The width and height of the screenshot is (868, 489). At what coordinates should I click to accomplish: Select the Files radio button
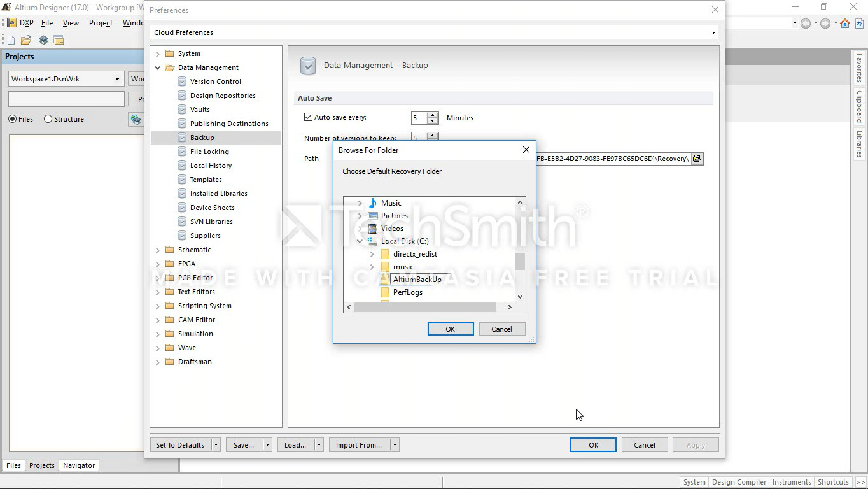13,119
